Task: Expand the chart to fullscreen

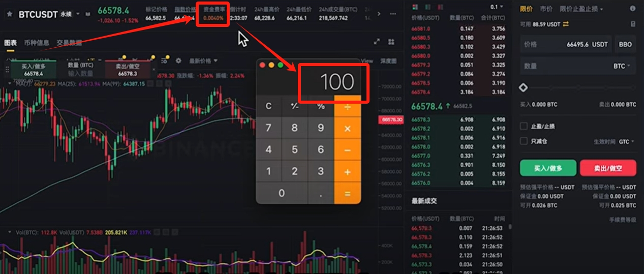Action: (x=377, y=42)
